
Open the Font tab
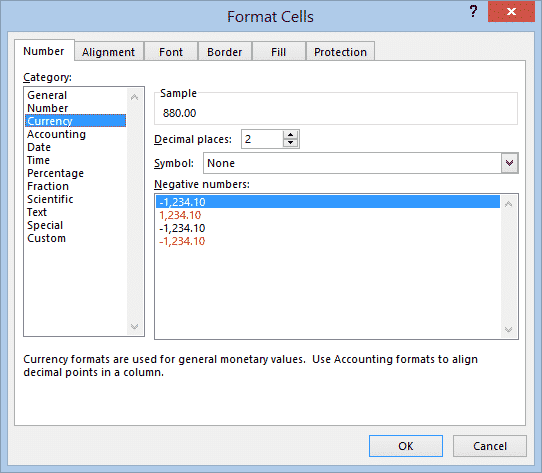pyautogui.click(x=171, y=52)
